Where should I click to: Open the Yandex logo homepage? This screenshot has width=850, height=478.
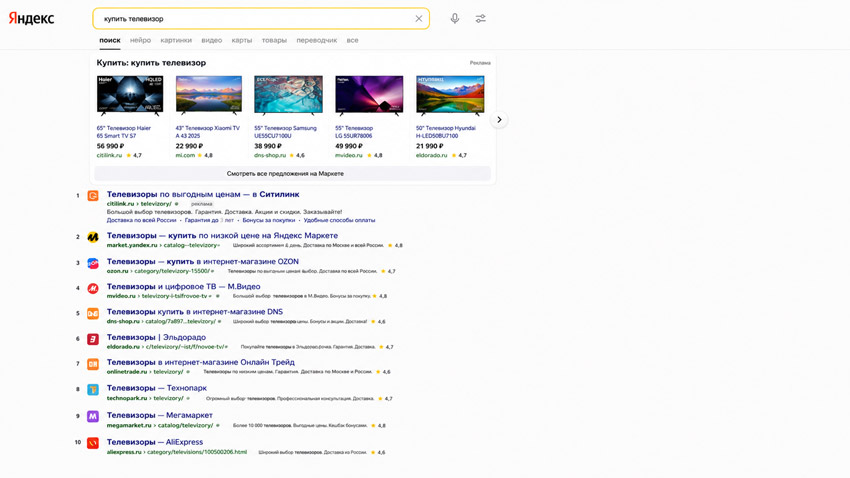31,18
